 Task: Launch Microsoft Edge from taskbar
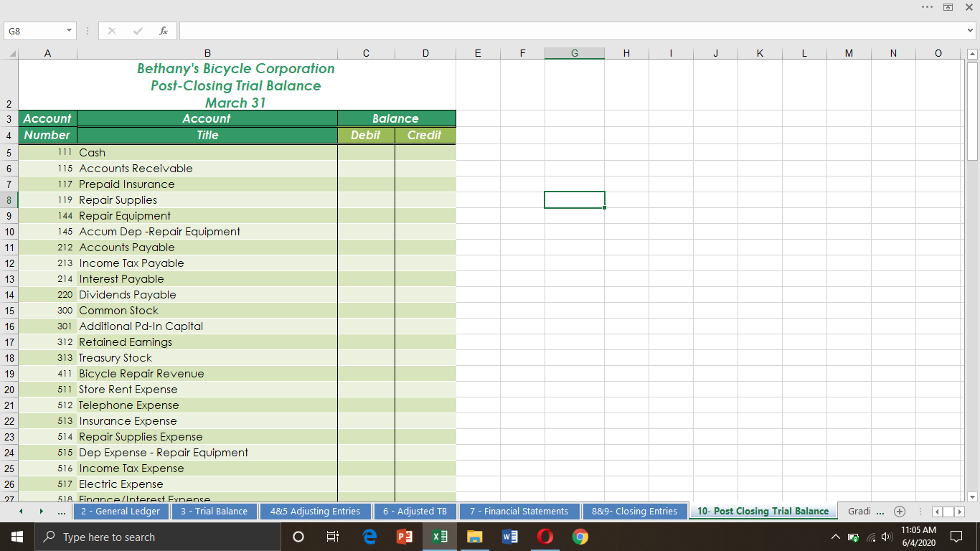369,537
